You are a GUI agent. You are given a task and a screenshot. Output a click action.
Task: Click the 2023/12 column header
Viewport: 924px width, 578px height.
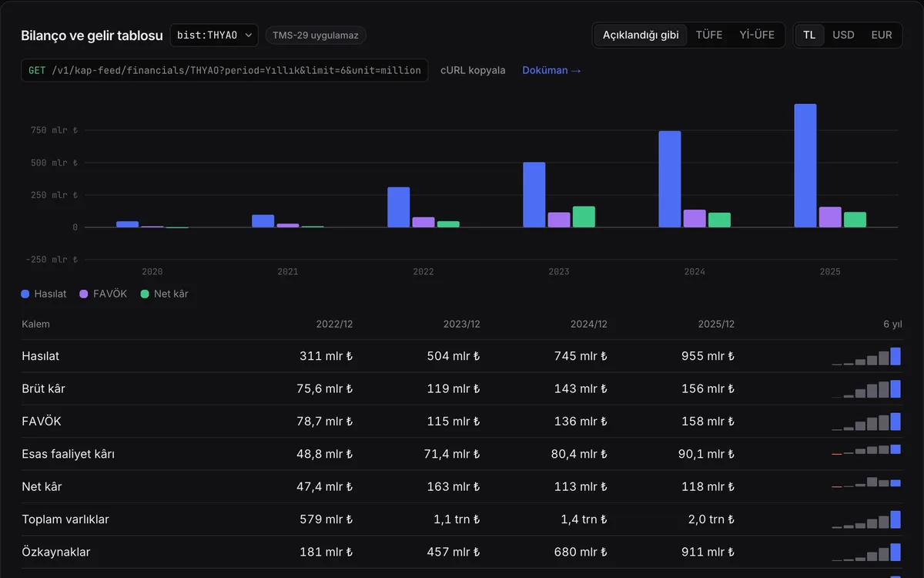tap(462, 324)
